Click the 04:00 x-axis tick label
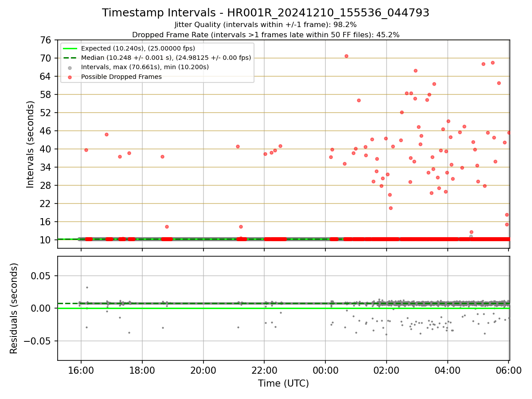The image size is (532, 399). (447, 370)
